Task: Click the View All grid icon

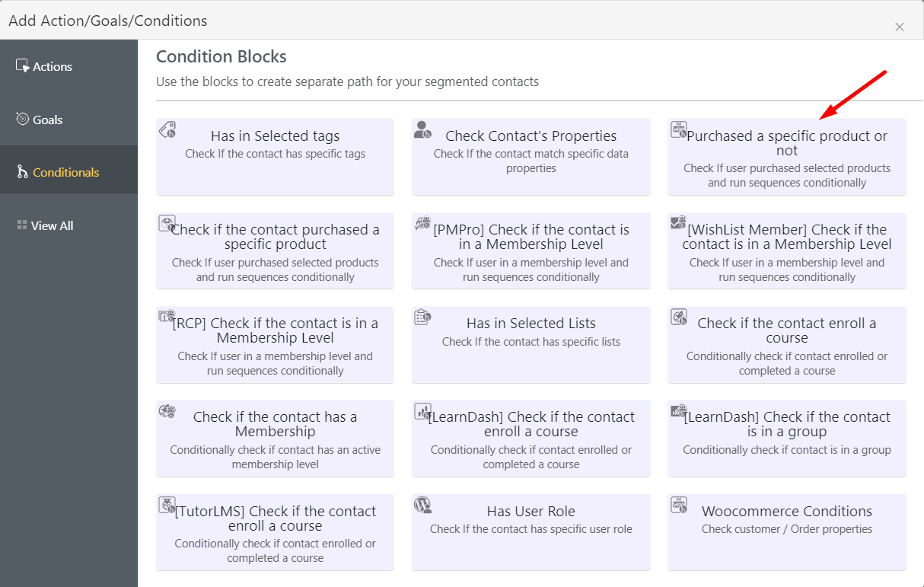Action: coord(22,225)
